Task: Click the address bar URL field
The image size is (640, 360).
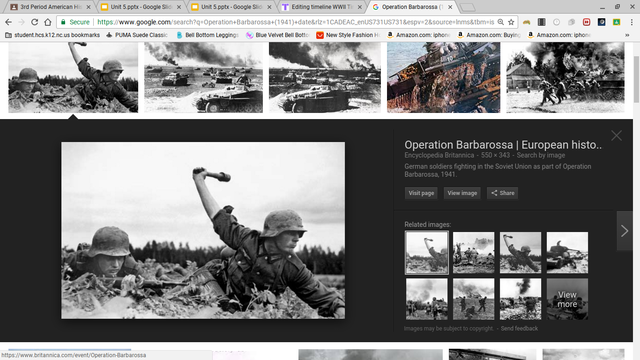Action: (x=296, y=22)
